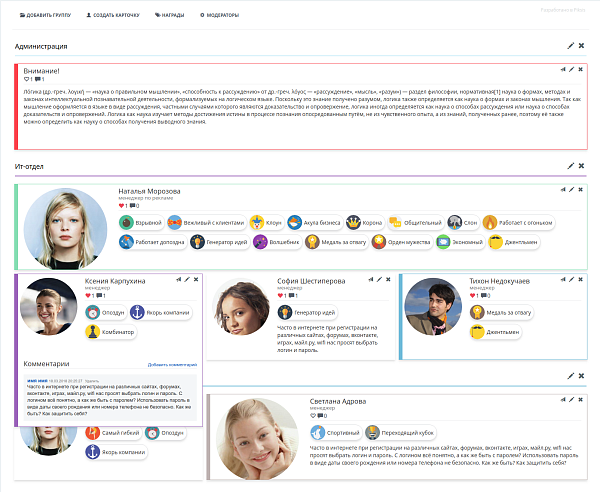600x492 pixels.
Task: Edit Тихон Недокучаев's card with the pencil icon
Action: [571, 280]
